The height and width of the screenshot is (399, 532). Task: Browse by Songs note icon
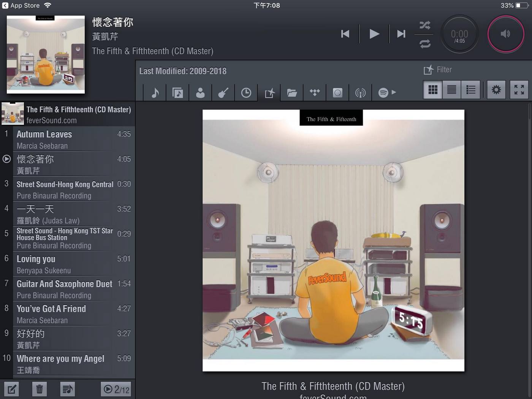pyautogui.click(x=155, y=92)
